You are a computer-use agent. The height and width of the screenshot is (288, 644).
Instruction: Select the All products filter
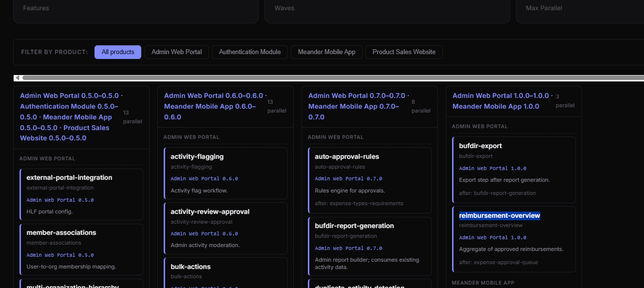pyautogui.click(x=118, y=52)
